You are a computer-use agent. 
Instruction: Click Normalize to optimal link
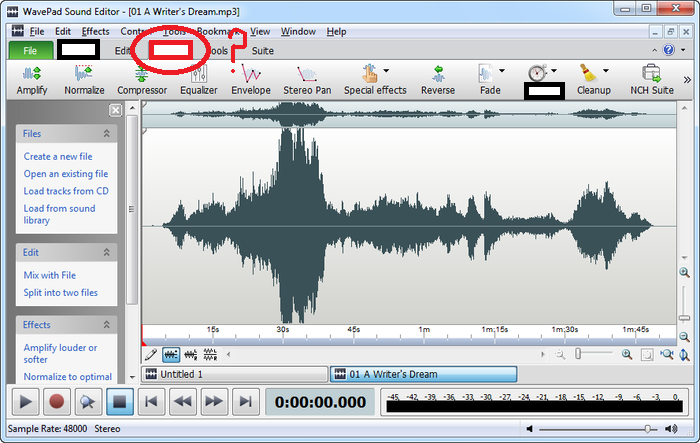tap(68, 377)
